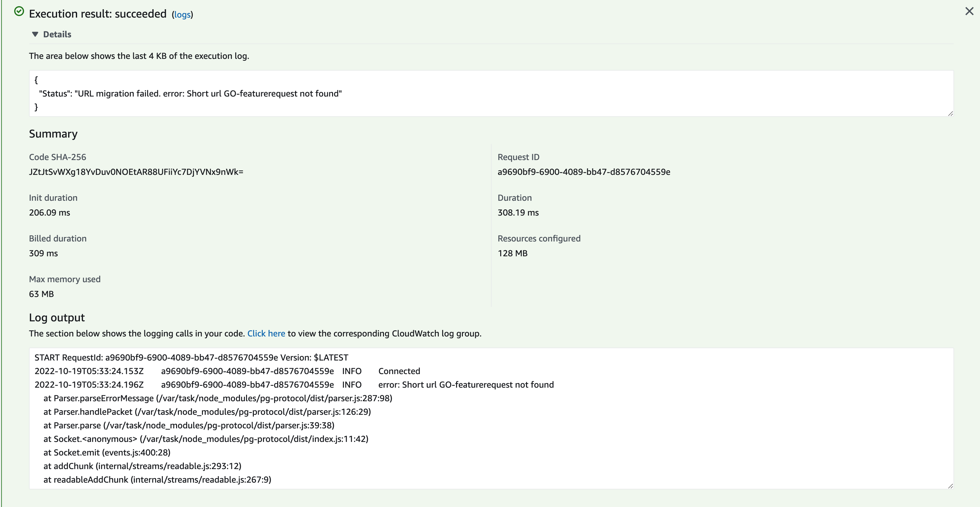Select the Request ID value
The width and height of the screenshot is (980, 507).
(584, 171)
